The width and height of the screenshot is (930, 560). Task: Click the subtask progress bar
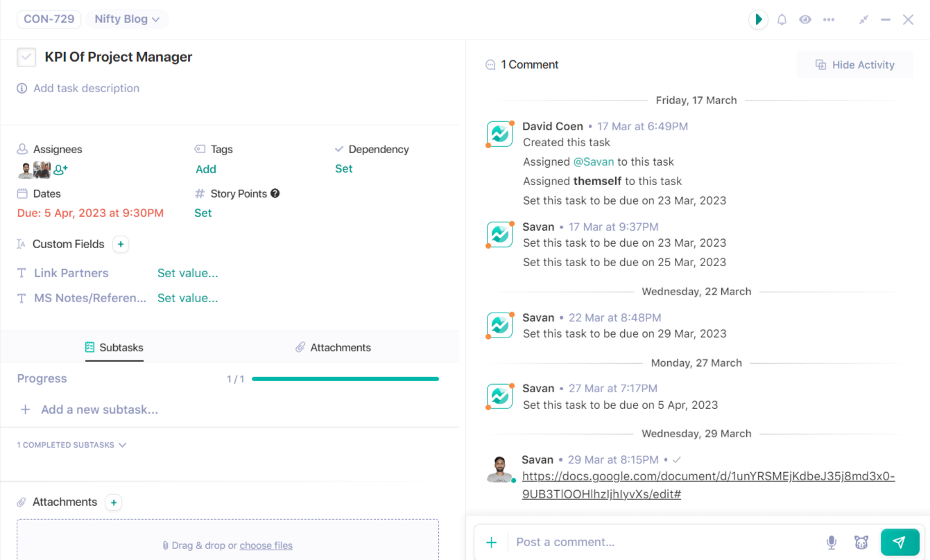345,379
